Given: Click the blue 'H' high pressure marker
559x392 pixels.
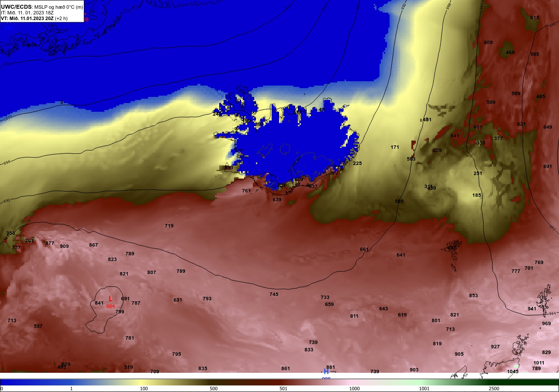Looking at the screenshot, I should [326, 371].
